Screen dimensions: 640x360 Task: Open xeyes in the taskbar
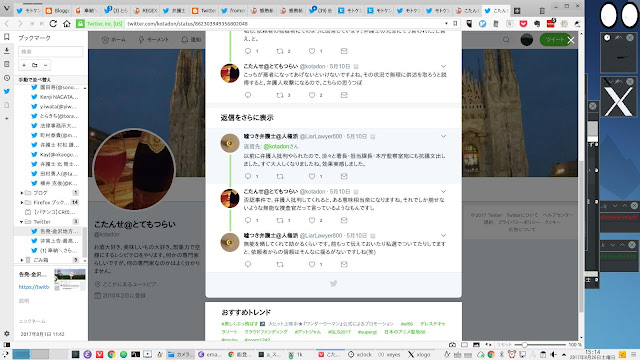click(389, 354)
